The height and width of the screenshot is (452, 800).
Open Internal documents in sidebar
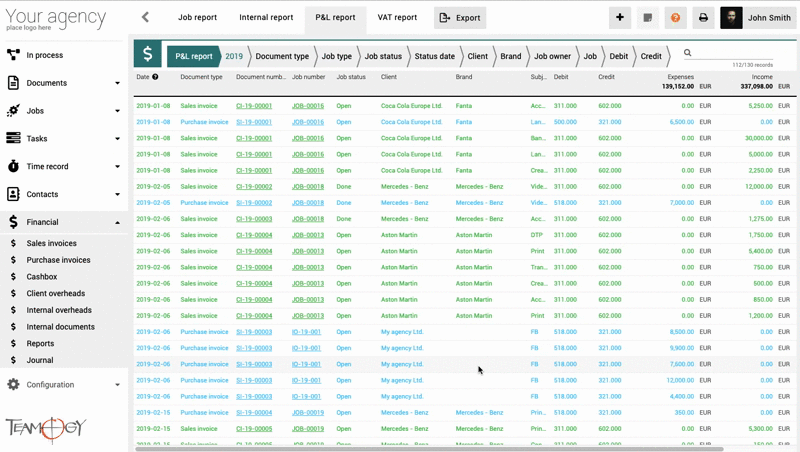click(x=61, y=327)
